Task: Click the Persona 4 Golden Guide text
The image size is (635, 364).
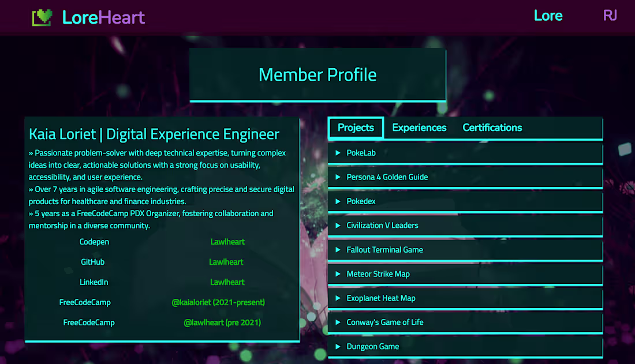Action: tap(387, 177)
